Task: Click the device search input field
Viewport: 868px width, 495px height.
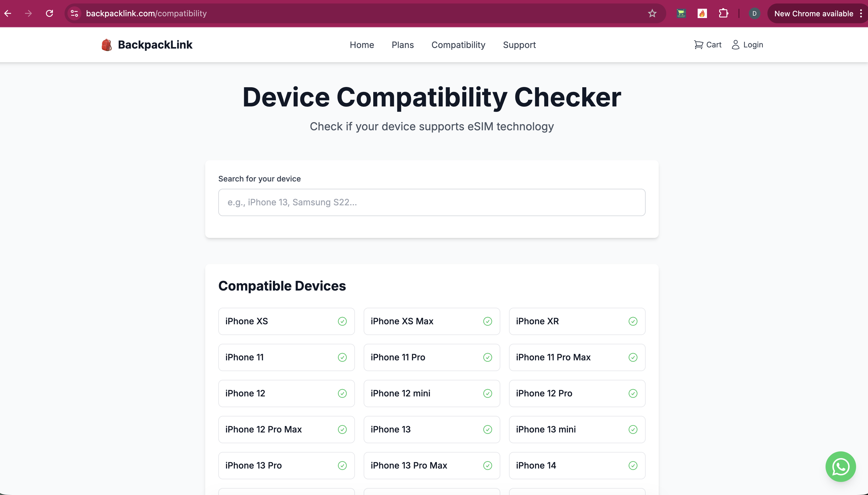Action: coord(431,202)
